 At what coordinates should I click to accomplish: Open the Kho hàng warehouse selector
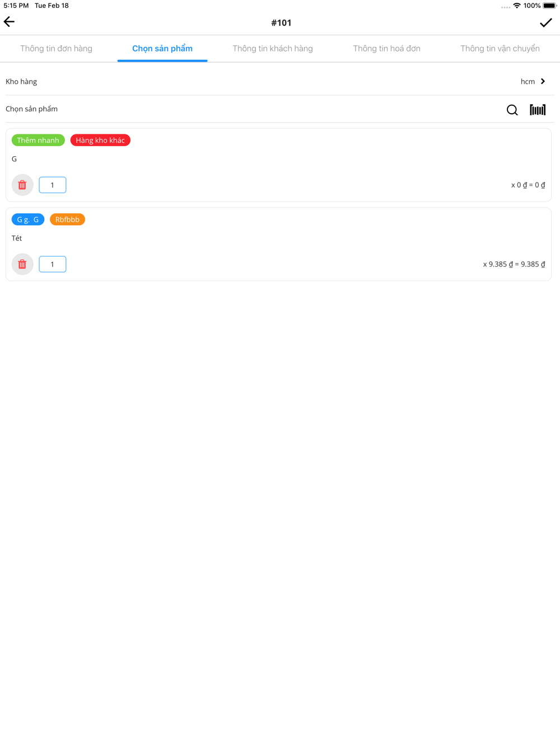point(280,81)
